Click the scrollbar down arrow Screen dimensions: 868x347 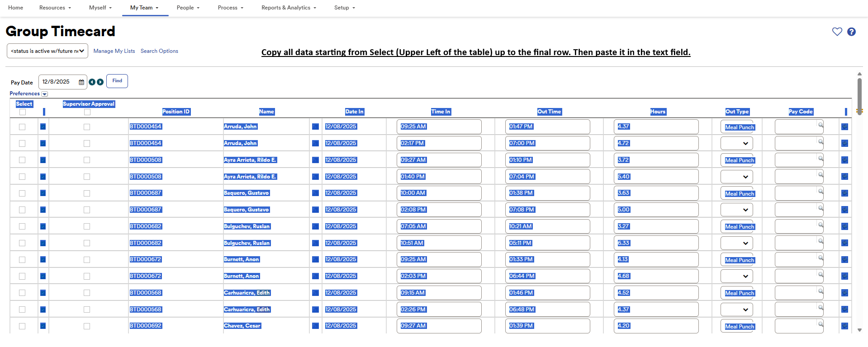[x=859, y=330]
